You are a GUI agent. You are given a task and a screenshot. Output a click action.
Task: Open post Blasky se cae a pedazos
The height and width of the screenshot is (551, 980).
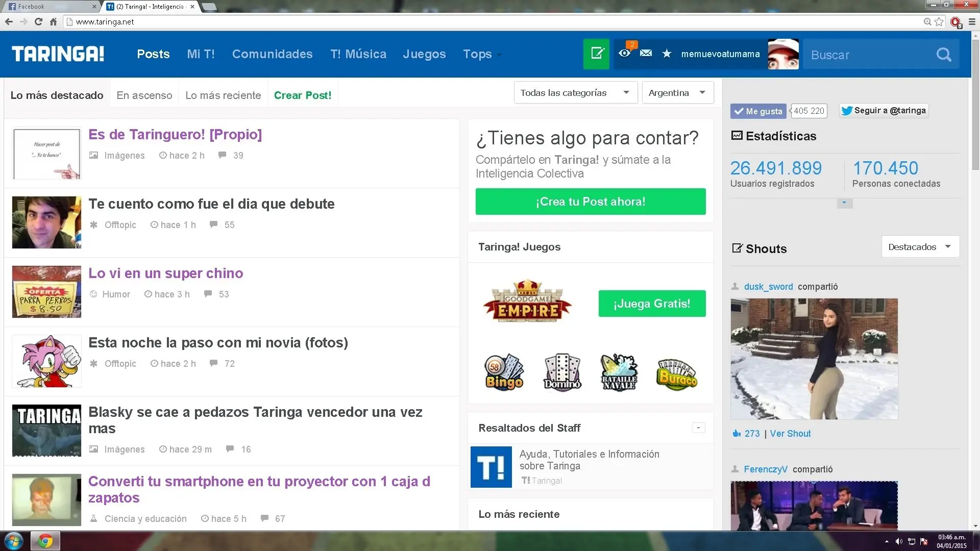pyautogui.click(x=255, y=420)
